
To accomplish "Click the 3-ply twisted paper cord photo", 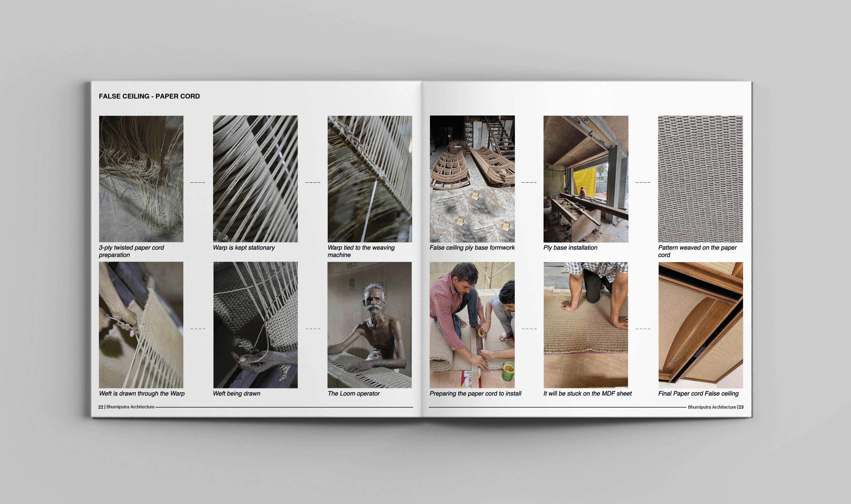I will pos(141,179).
